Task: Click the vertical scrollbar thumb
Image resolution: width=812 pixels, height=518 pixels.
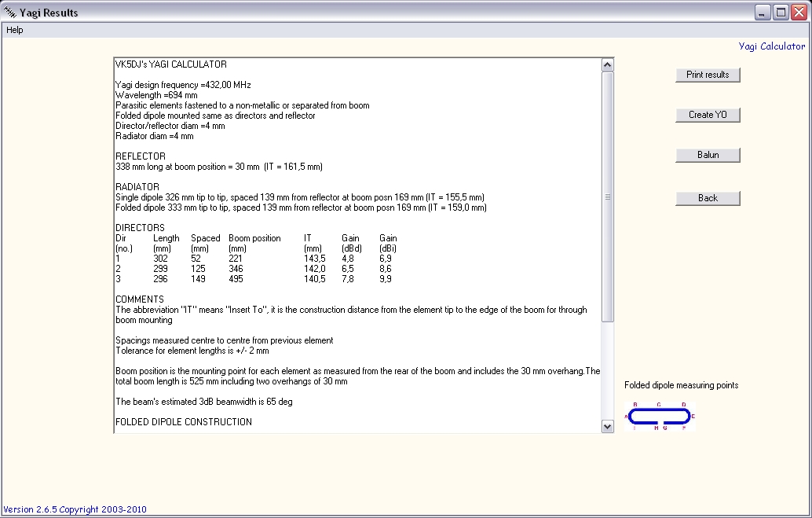Action: [x=608, y=197]
